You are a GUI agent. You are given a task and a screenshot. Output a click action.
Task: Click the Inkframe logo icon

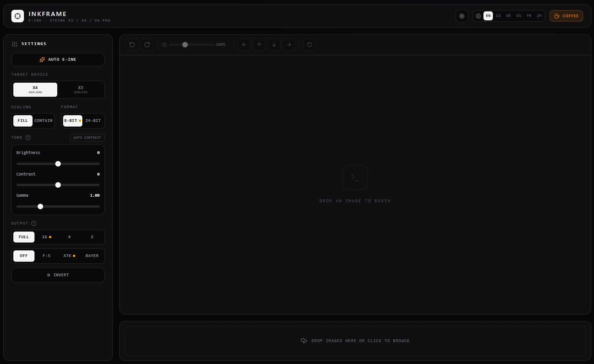(18, 16)
